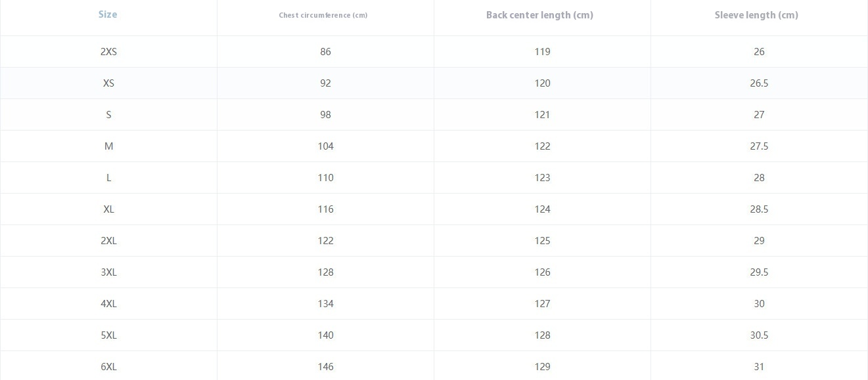This screenshot has width=868, height=380.
Task: Click back length value 119
Action: click(542, 52)
